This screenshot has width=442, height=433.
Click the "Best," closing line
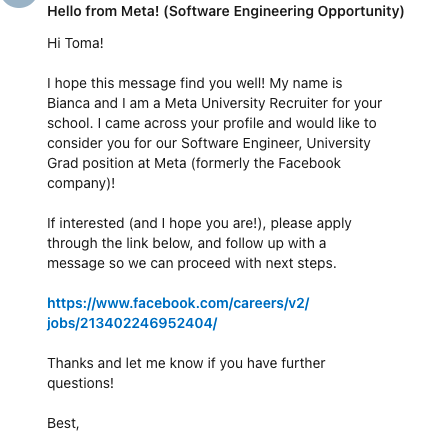tap(63, 423)
